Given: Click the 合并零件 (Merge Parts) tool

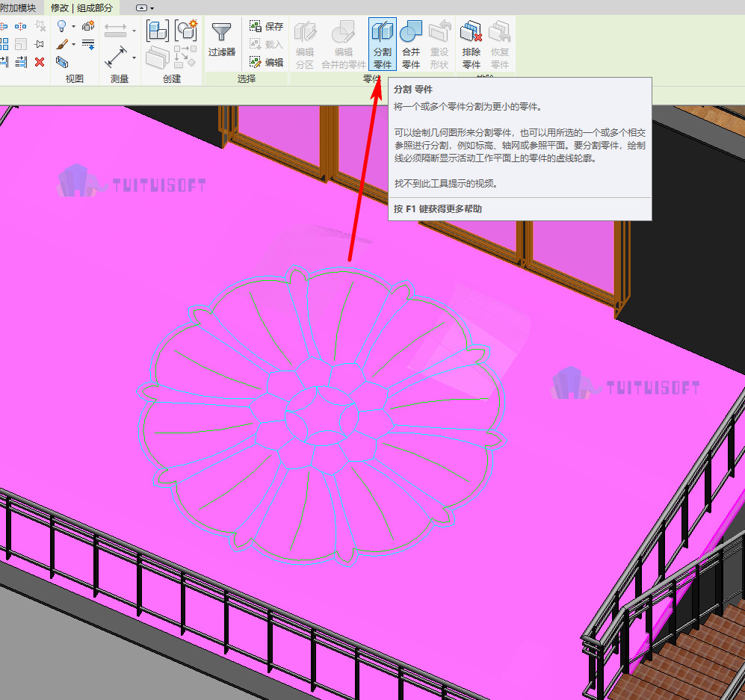Looking at the screenshot, I should click(x=411, y=44).
